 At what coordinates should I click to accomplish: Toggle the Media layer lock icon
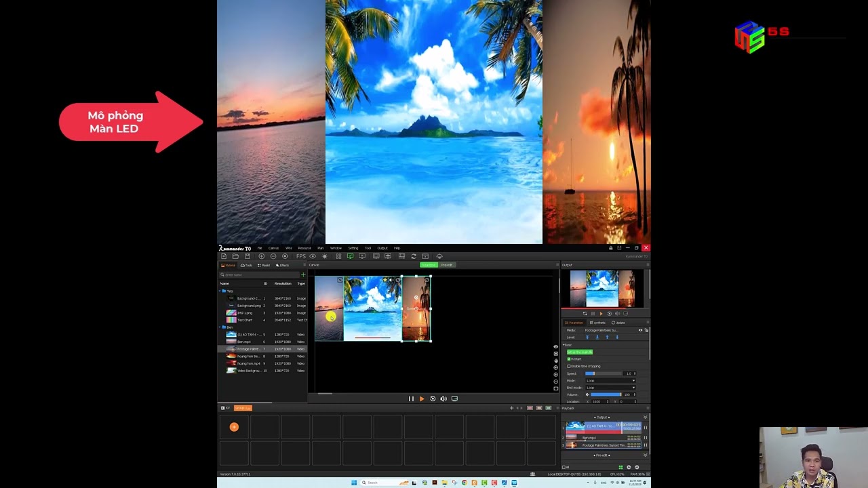tap(646, 330)
